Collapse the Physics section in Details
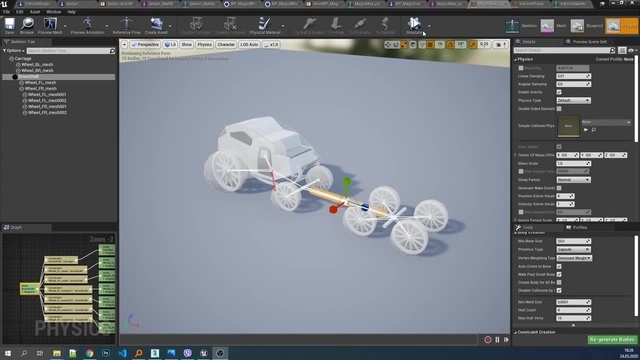640x360 pixels. [x=516, y=60]
